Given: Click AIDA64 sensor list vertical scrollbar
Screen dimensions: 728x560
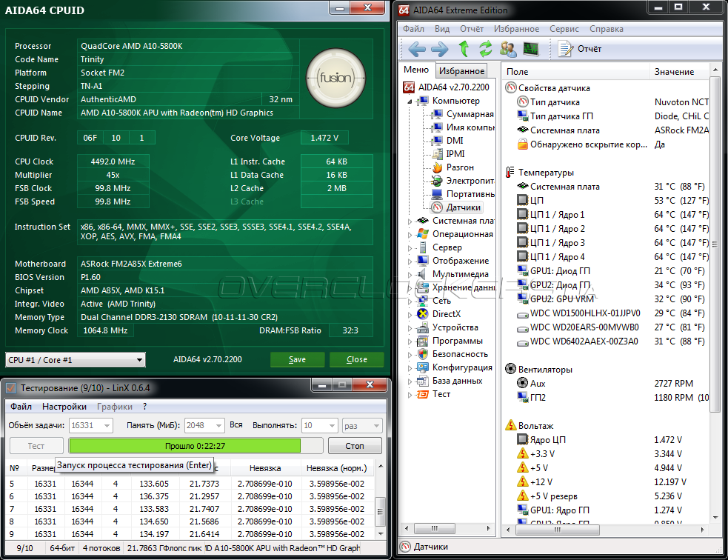Looking at the screenshot, I should click(x=715, y=243).
